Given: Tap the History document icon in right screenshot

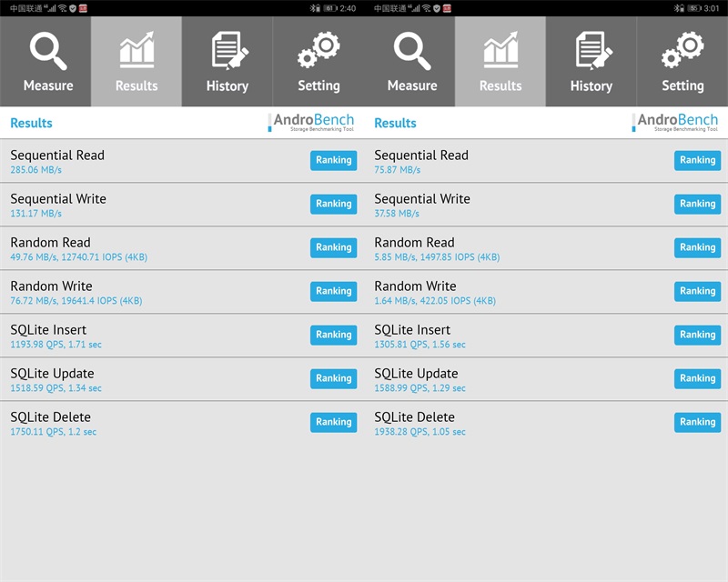Looking at the screenshot, I should [x=591, y=53].
